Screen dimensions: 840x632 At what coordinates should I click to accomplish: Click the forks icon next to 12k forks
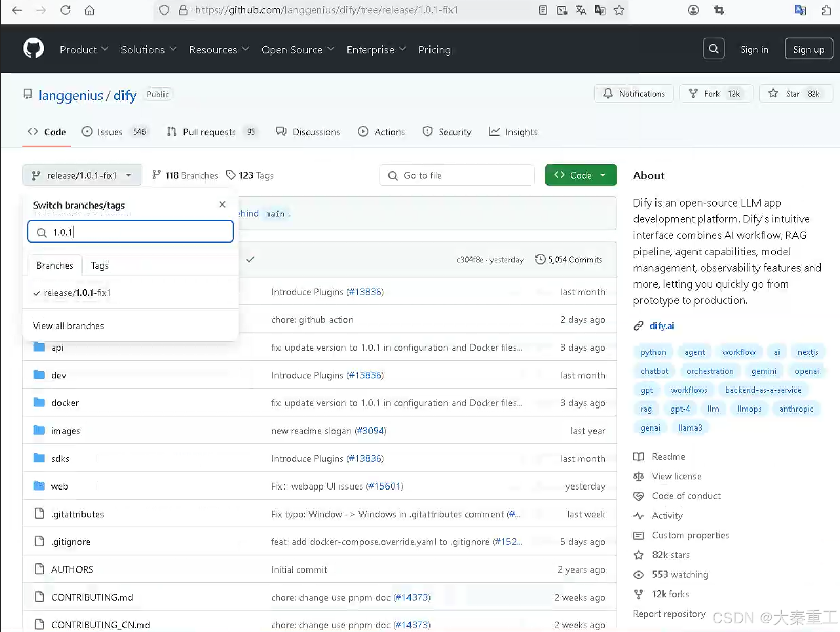pos(639,594)
